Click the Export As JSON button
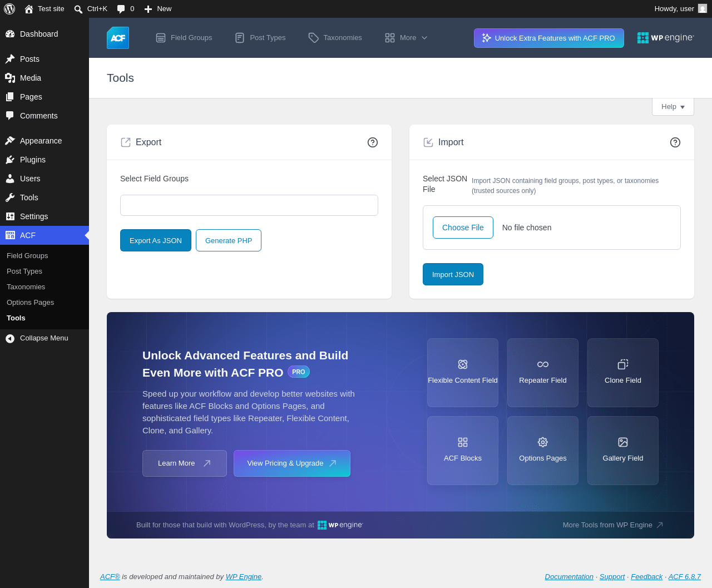 pos(156,240)
